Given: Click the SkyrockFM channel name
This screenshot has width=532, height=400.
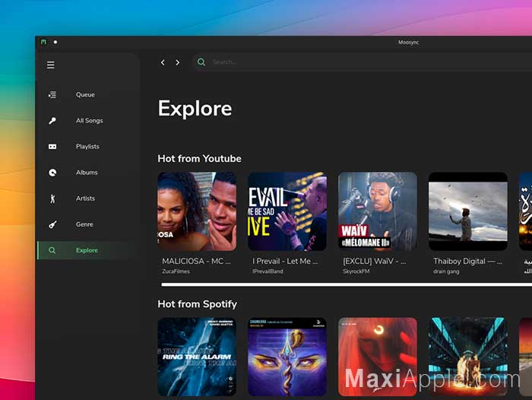Looking at the screenshot, I should 356,271.
